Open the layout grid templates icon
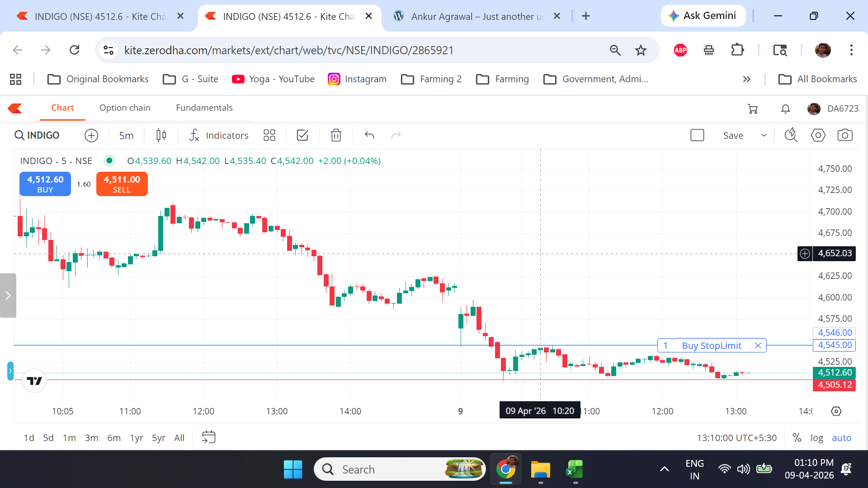This screenshot has height=488, width=868. coord(269,135)
